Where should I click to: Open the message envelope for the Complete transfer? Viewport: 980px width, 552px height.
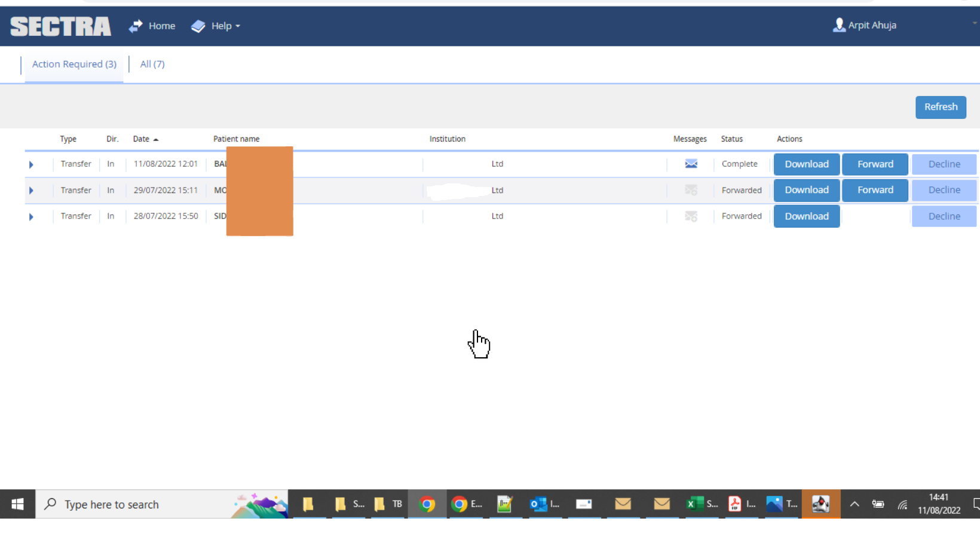pos(691,164)
